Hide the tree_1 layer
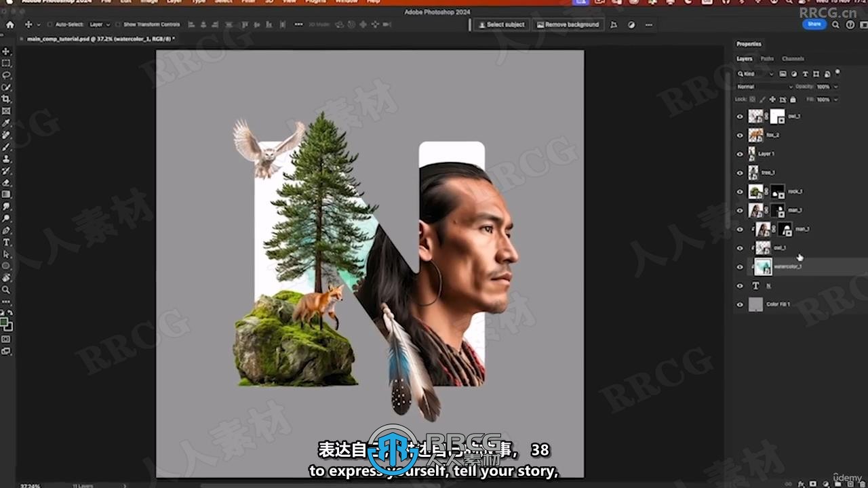Image resolution: width=868 pixels, height=488 pixels. pyautogui.click(x=740, y=173)
